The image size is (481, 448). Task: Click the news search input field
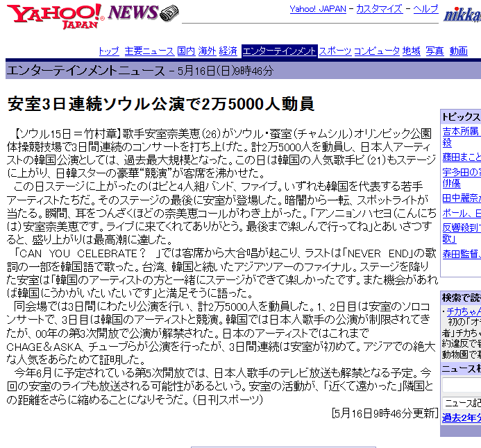pos(462,385)
